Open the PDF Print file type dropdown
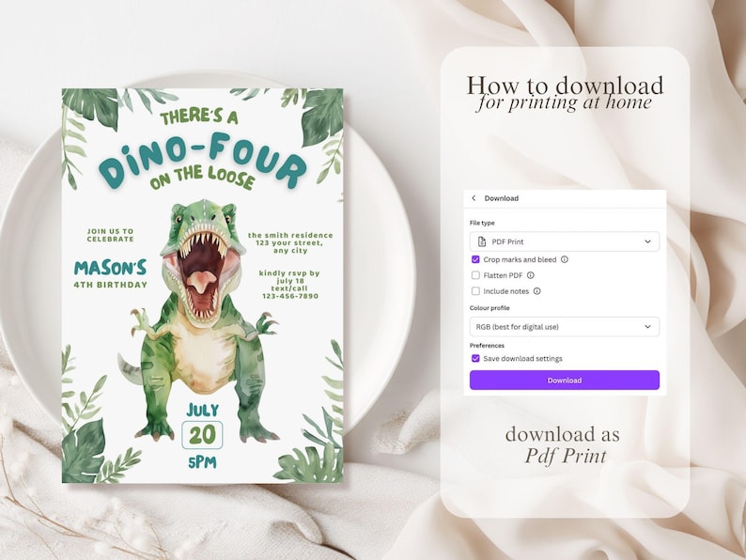 tap(565, 241)
